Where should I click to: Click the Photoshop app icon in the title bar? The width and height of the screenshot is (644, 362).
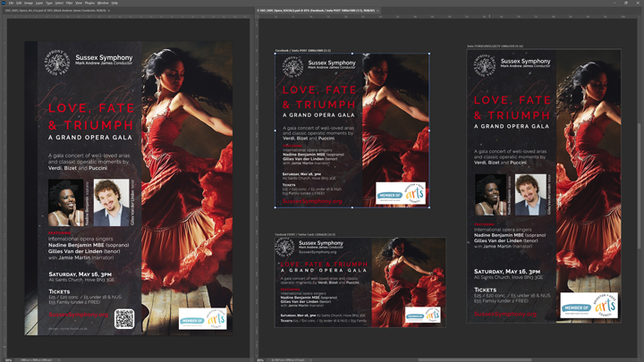tap(4, 3)
